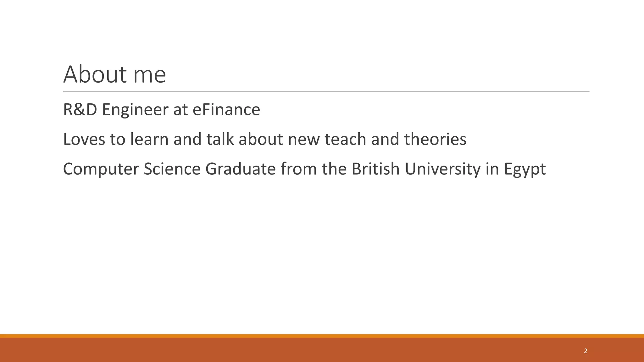Click the word "Loves" in second line
This screenshot has width=644, height=362.
point(84,139)
